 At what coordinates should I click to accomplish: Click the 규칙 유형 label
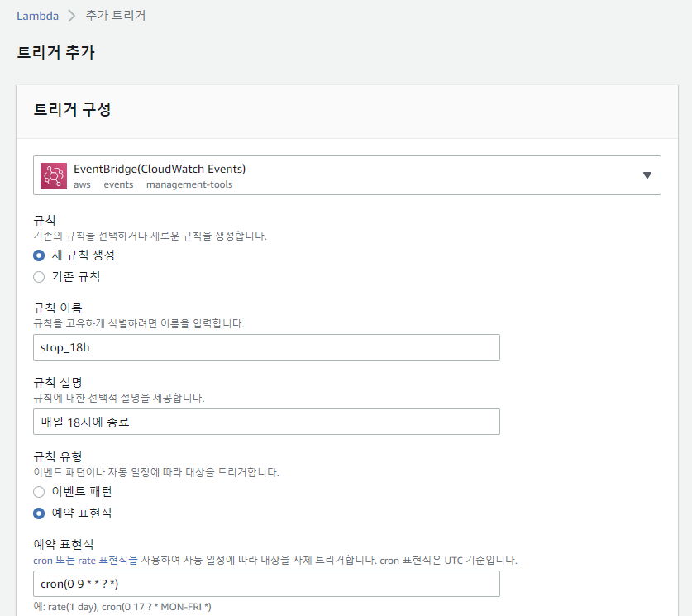coord(58,456)
